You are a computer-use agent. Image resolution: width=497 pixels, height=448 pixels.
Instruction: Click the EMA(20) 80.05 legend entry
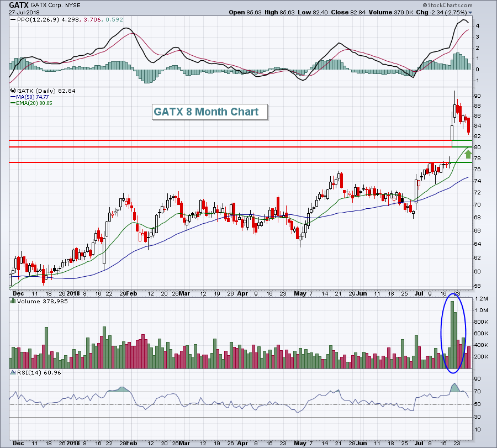point(34,103)
